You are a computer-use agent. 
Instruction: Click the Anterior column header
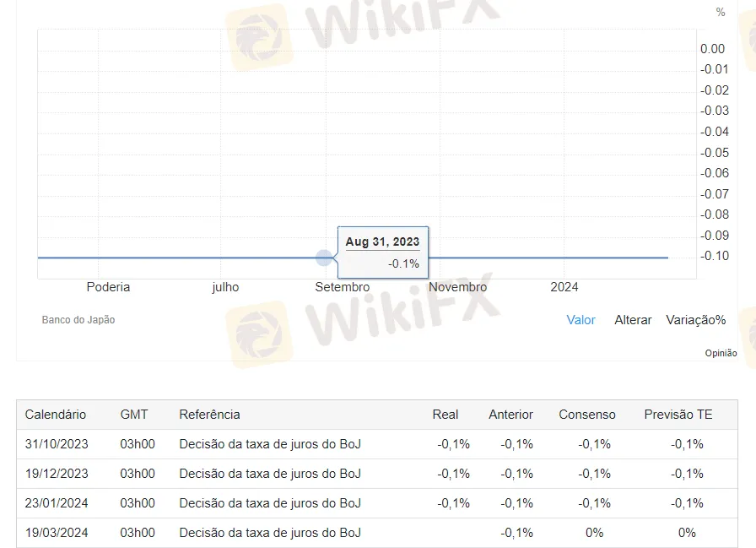pos(510,415)
